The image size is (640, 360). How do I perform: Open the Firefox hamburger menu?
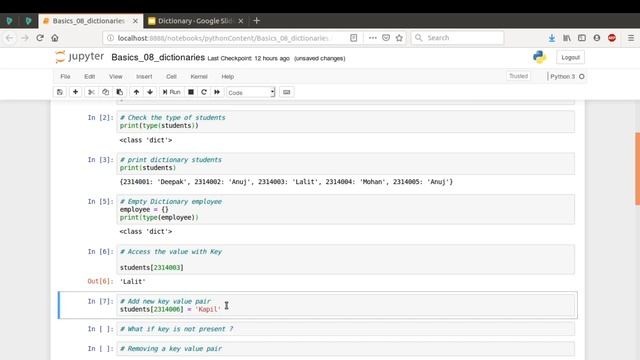[631, 38]
